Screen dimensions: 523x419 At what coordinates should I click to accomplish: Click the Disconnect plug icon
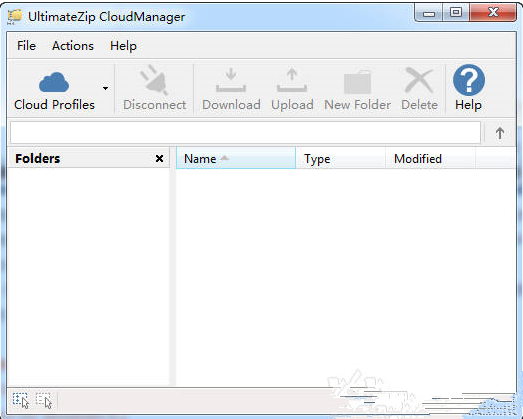coord(154,80)
